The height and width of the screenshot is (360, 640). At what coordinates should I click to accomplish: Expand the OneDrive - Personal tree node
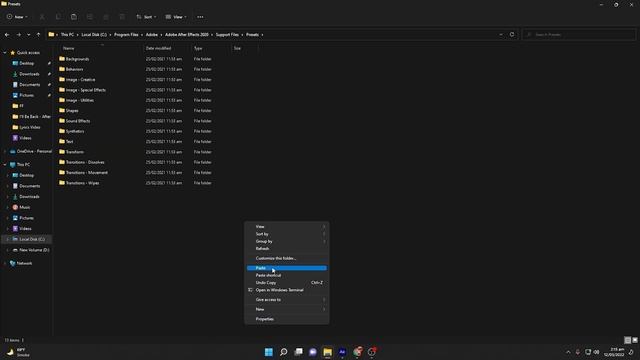coord(5,151)
